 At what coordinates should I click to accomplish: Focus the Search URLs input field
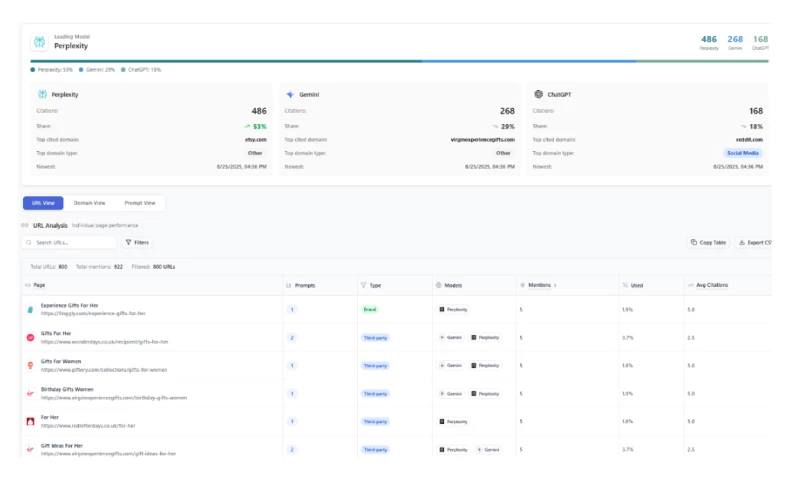(69, 243)
